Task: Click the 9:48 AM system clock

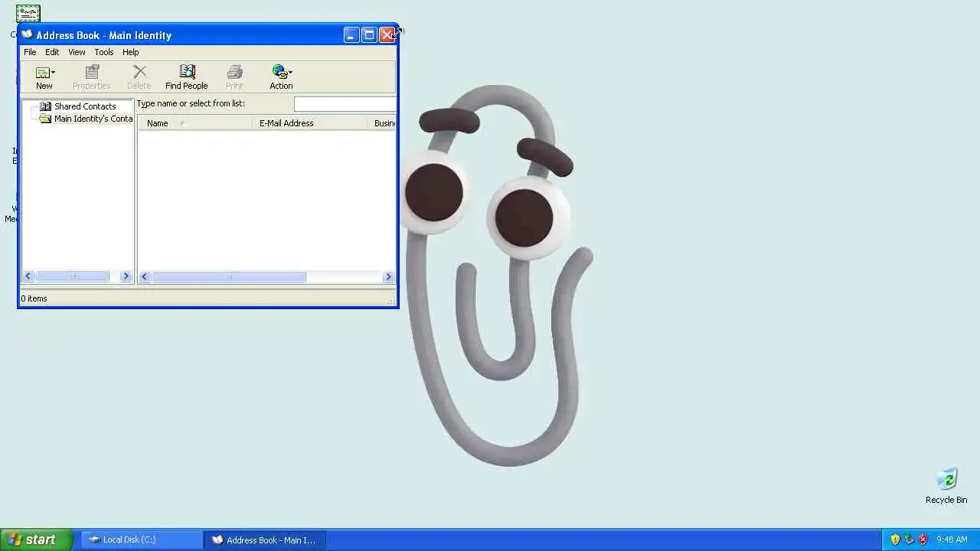Action: 952,540
